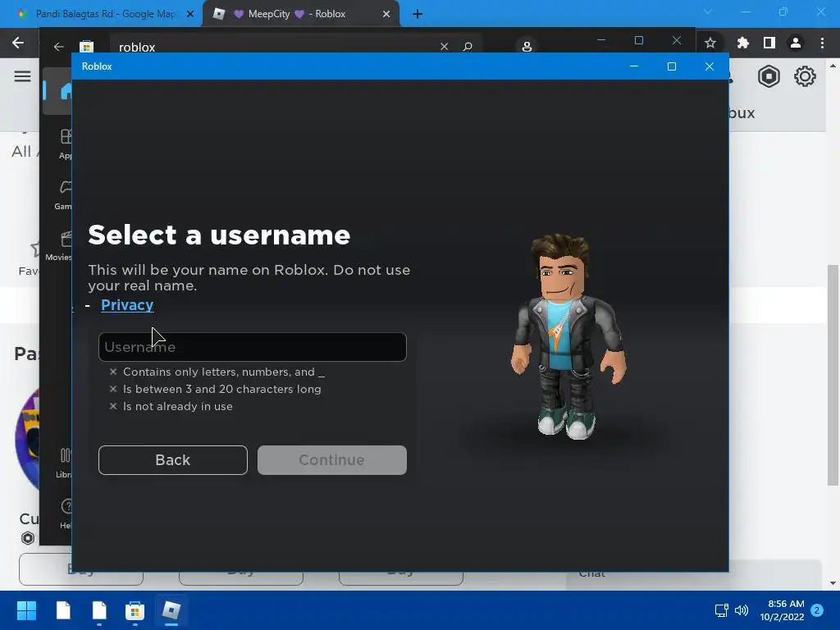Click the Microsoft Store search magnifier
This screenshot has height=630, width=840.
pos(468,47)
